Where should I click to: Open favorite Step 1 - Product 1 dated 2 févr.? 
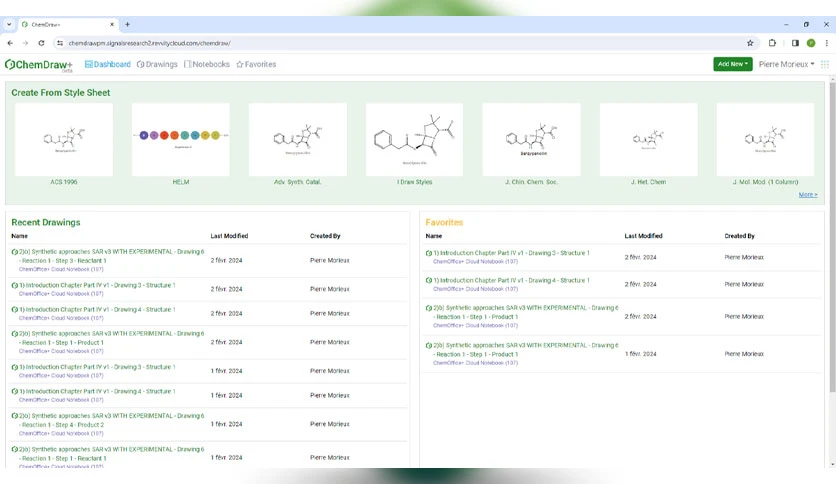526,312
